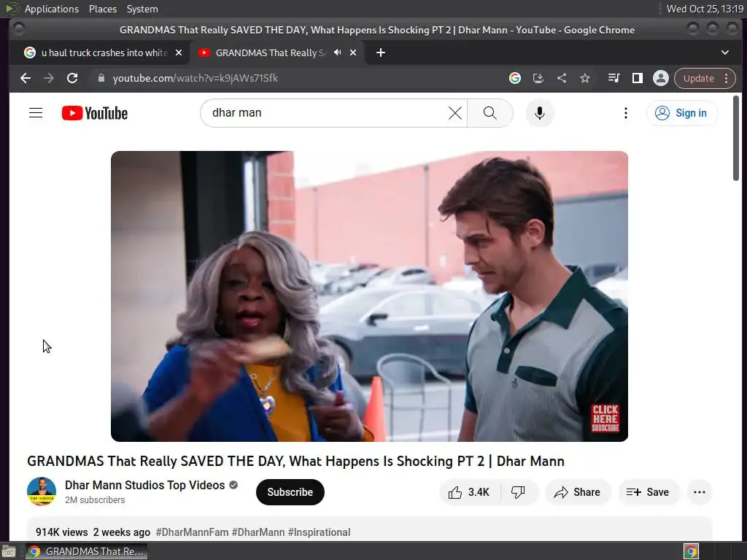Viewport: 747px width, 560px height.
Task: Open a new Chrome tab
Action: point(381,52)
